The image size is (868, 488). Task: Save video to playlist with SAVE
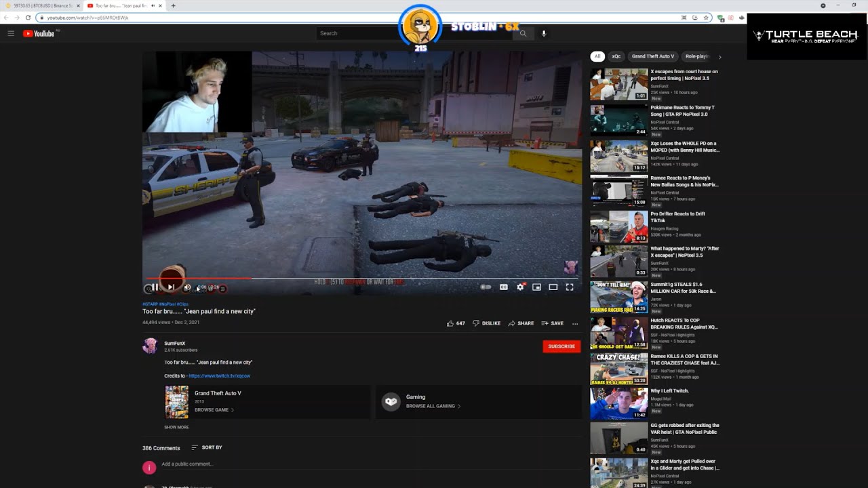(552, 323)
